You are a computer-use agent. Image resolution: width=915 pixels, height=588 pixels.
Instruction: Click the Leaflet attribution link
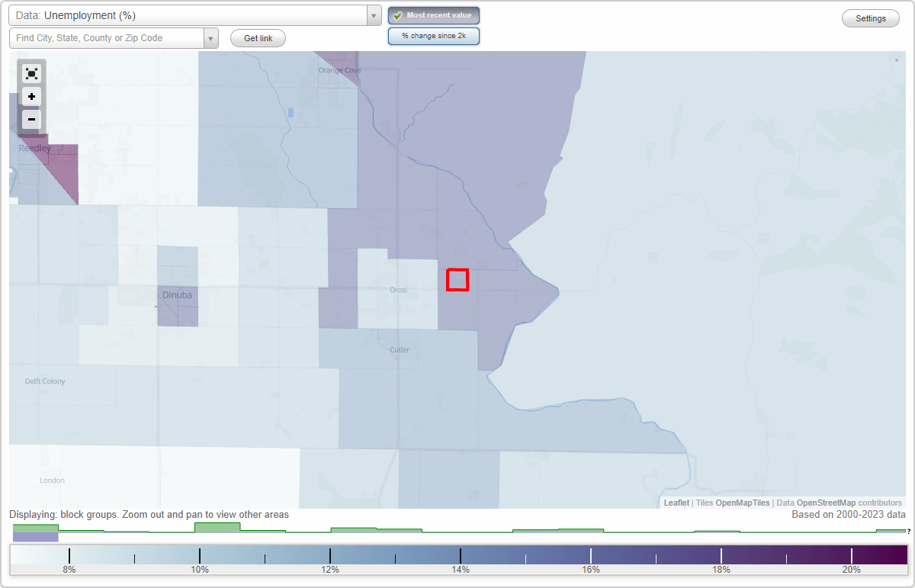(676, 503)
